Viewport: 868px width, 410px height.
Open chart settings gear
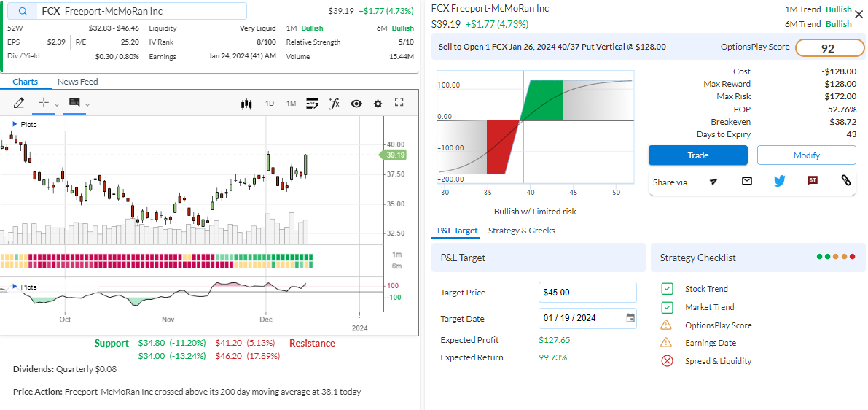pyautogui.click(x=378, y=104)
